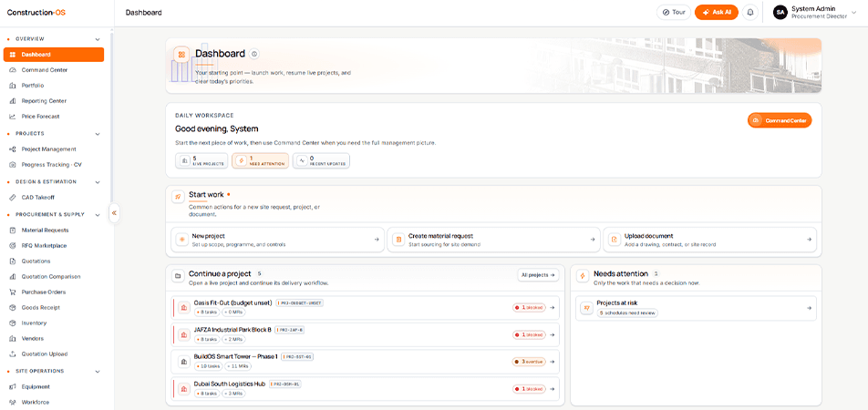Click the Equipment icon in sidebar

coord(13,386)
